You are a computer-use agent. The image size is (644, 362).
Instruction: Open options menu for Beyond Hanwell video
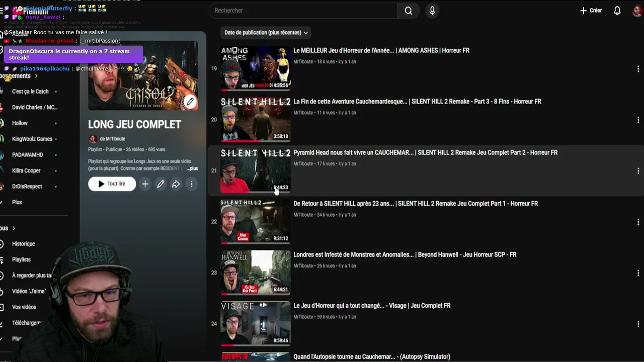pos(638,273)
